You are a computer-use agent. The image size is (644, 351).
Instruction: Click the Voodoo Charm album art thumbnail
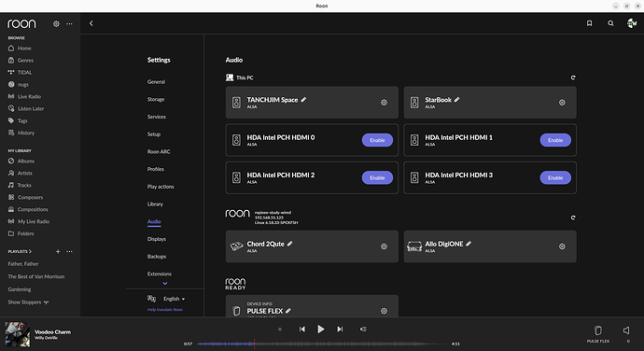pos(17,334)
